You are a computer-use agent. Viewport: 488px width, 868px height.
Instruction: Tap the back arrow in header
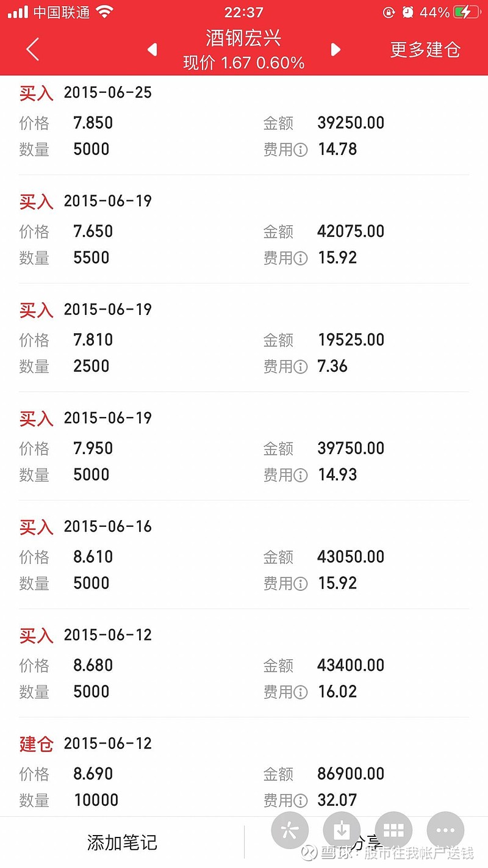tap(33, 49)
